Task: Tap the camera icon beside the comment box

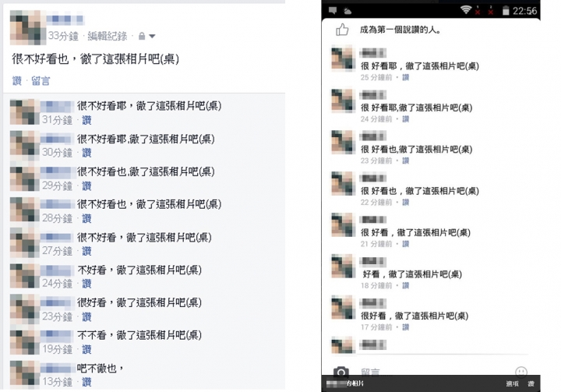Action: coord(341,372)
